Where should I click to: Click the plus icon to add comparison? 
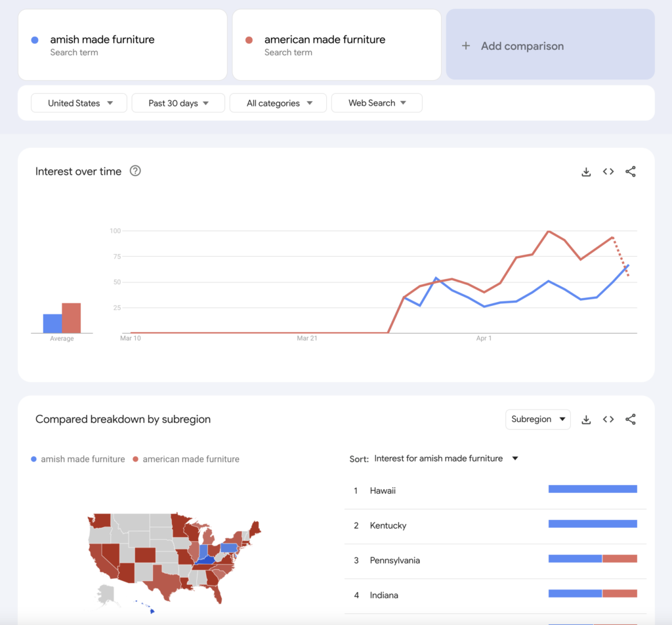[x=466, y=46]
